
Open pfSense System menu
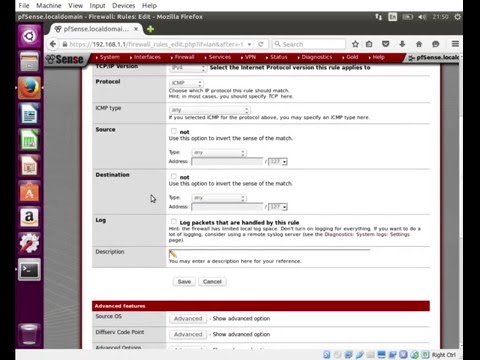(107, 57)
